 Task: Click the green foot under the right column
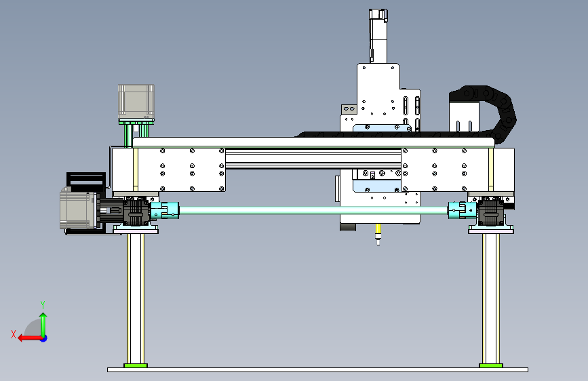point(491,365)
